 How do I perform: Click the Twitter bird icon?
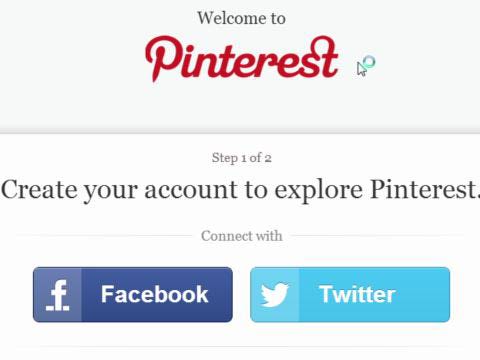(275, 295)
